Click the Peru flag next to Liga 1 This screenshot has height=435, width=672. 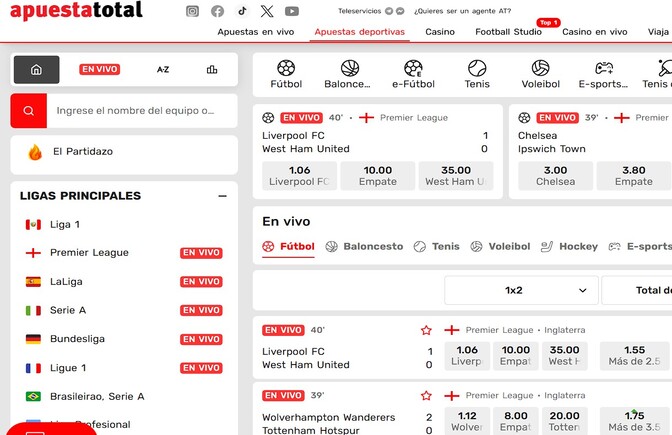pyautogui.click(x=33, y=225)
